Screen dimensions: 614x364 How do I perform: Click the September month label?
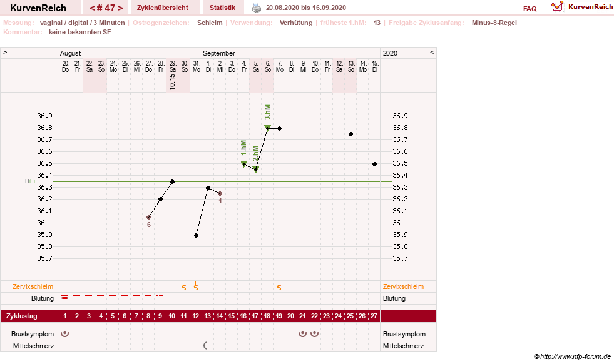219,53
